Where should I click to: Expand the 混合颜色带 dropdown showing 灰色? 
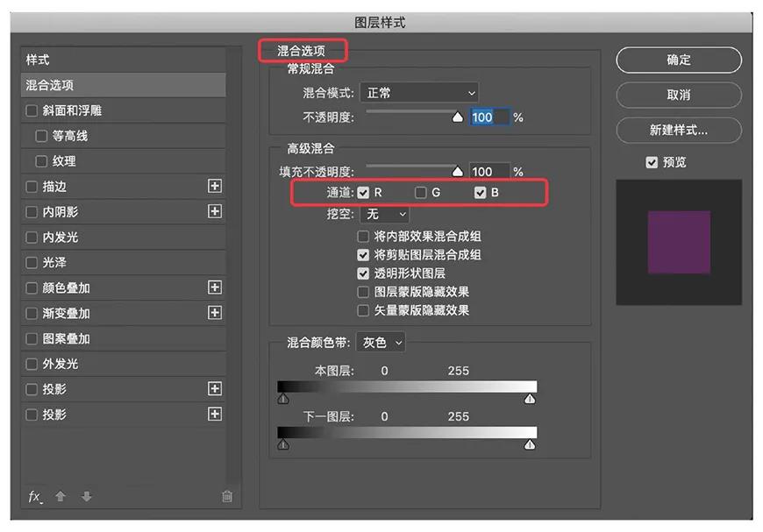382,343
